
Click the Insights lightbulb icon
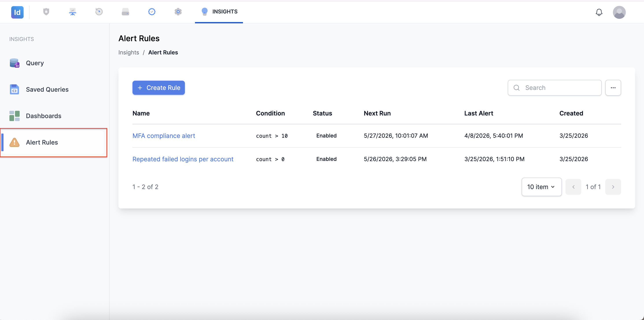point(204,11)
